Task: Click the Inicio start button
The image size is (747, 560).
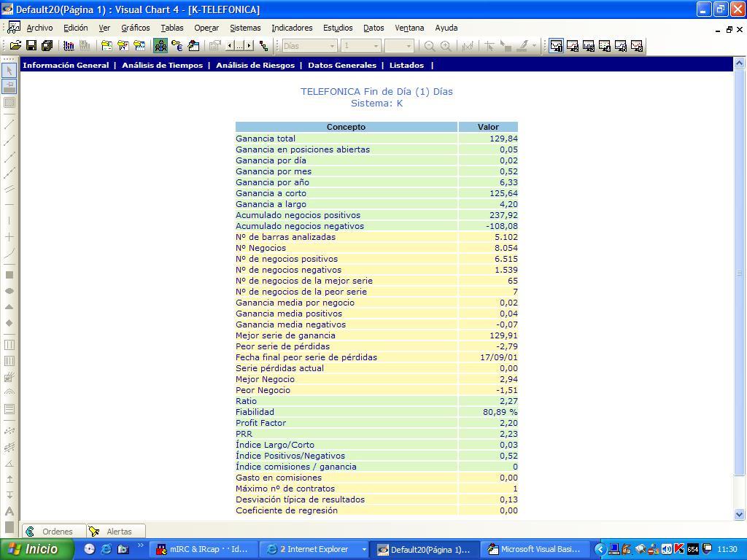Action: (37, 550)
